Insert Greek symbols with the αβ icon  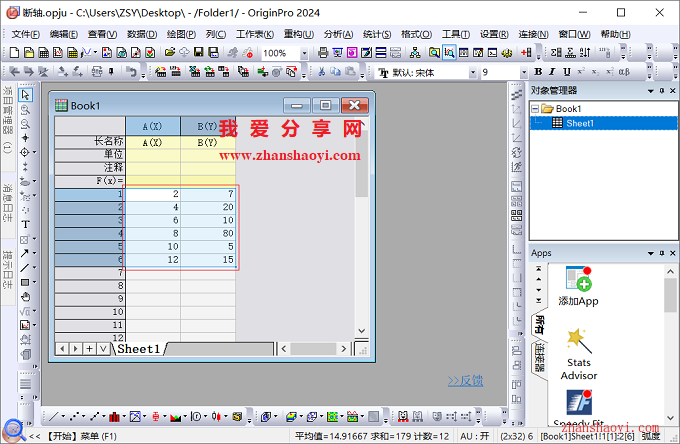(x=624, y=72)
